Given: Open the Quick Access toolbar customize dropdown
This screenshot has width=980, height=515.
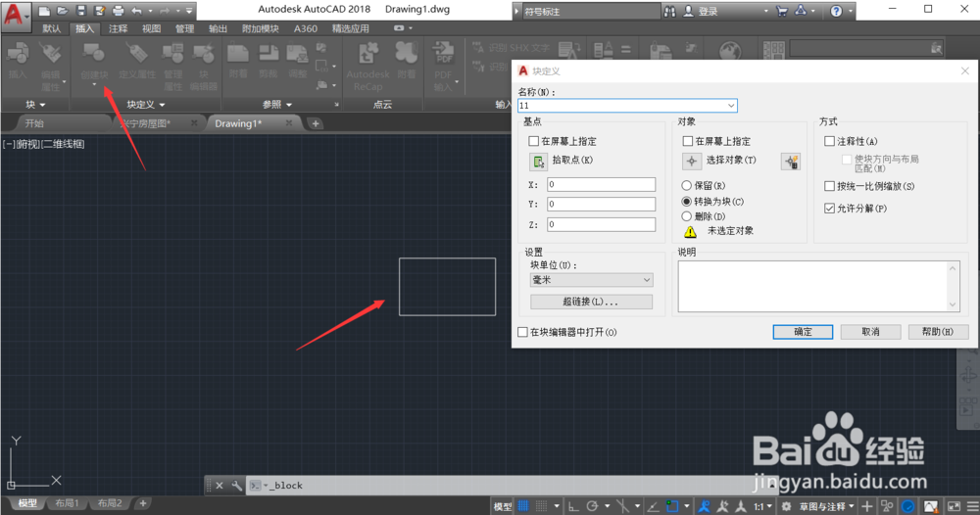Looking at the screenshot, I should 189,11.
